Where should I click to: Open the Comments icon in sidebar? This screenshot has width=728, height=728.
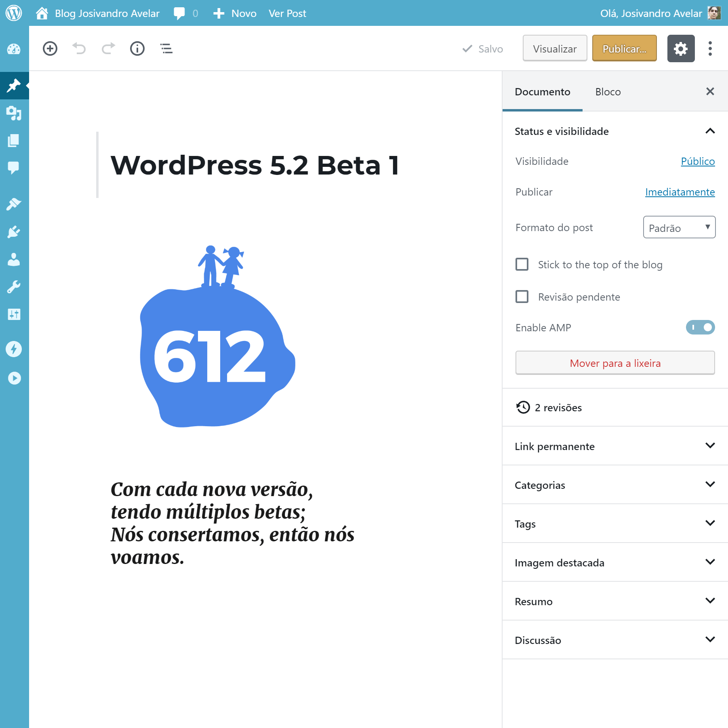tap(14, 168)
